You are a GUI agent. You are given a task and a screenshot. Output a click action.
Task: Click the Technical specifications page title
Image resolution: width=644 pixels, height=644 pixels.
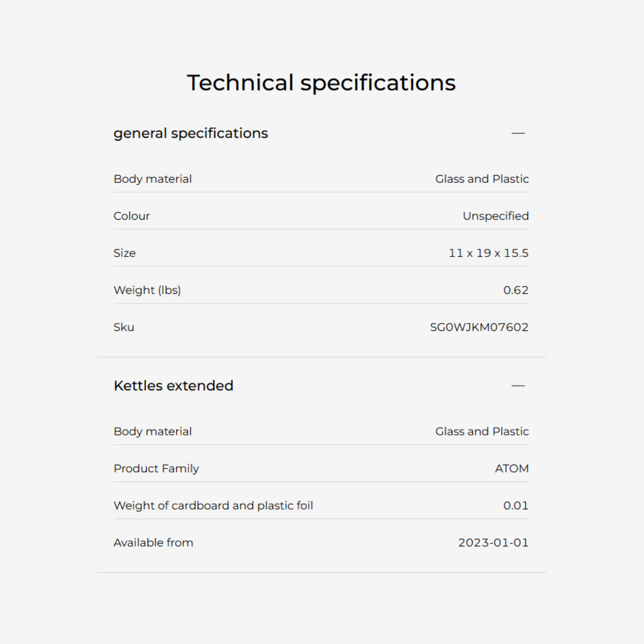pos(321,83)
